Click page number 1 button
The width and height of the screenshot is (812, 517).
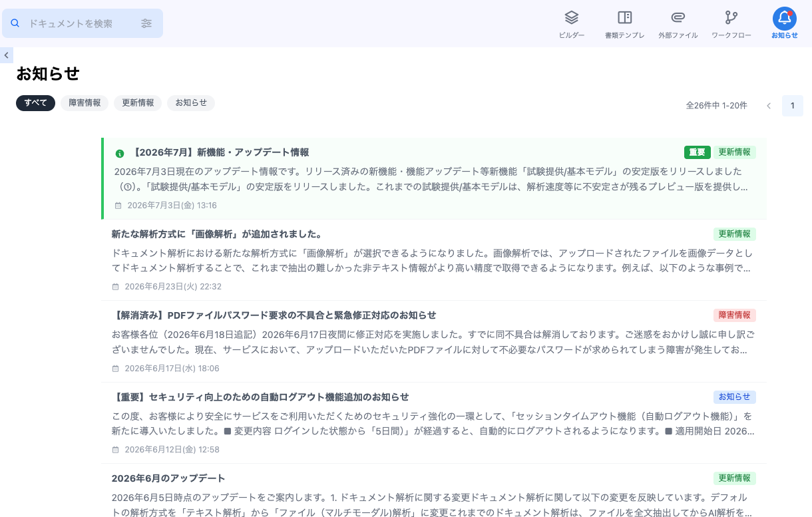coord(793,106)
